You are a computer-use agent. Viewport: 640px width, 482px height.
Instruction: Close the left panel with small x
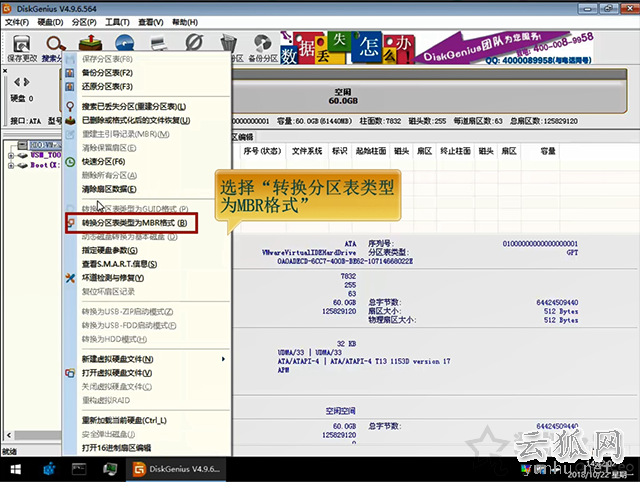point(5,71)
